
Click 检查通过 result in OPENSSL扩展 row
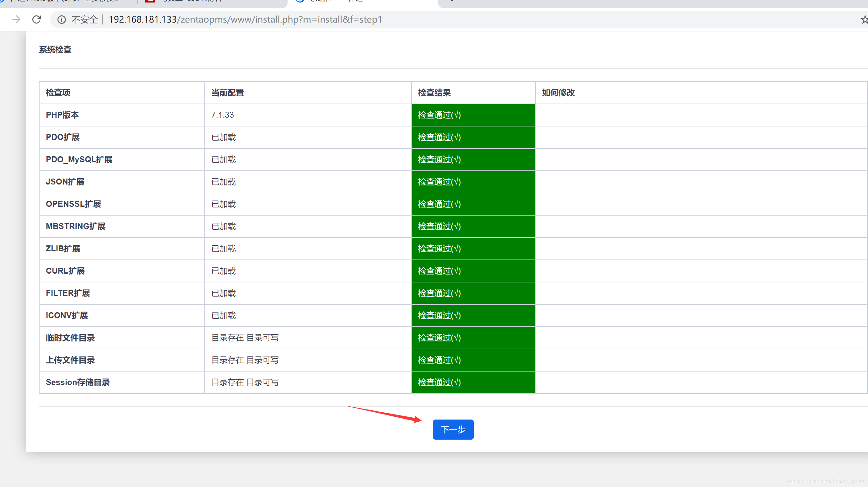pos(439,204)
